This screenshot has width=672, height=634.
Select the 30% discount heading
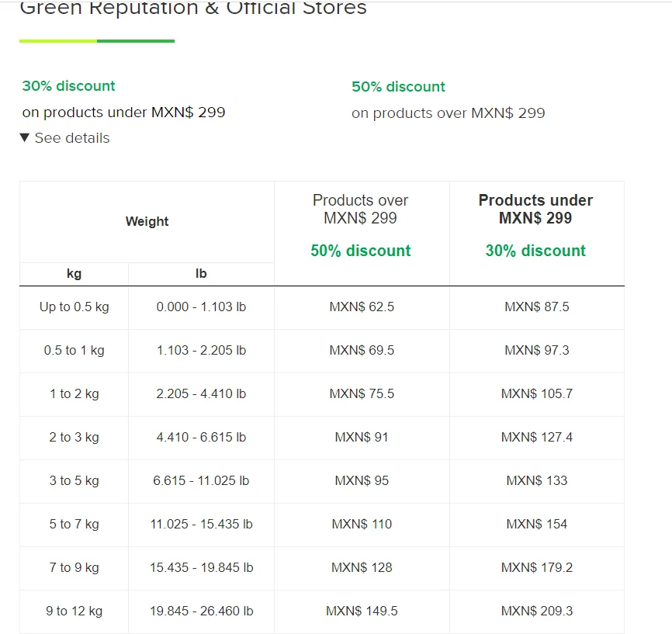pos(68,85)
